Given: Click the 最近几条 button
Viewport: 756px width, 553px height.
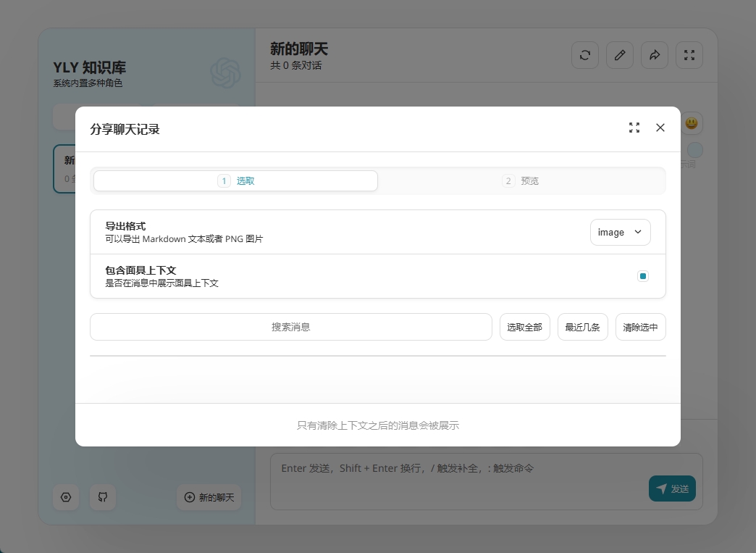Looking at the screenshot, I should [582, 327].
